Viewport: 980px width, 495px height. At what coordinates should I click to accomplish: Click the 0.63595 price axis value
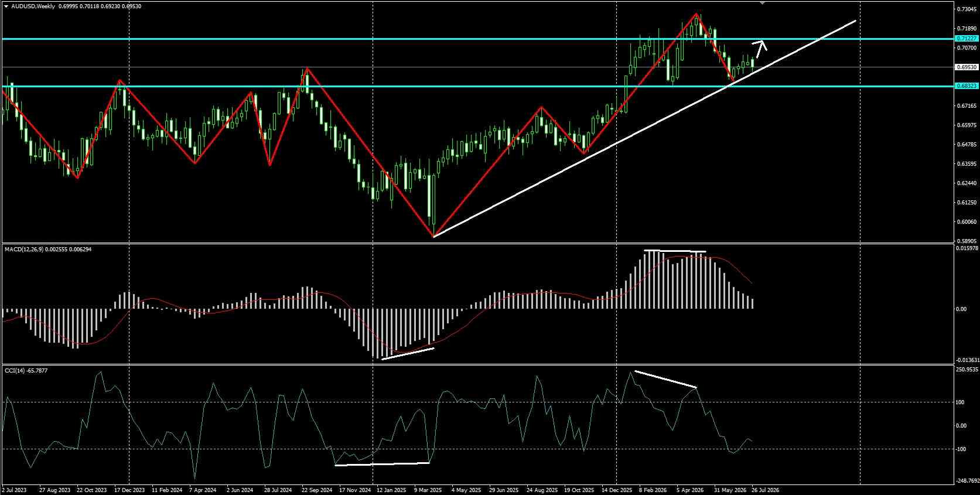click(967, 164)
